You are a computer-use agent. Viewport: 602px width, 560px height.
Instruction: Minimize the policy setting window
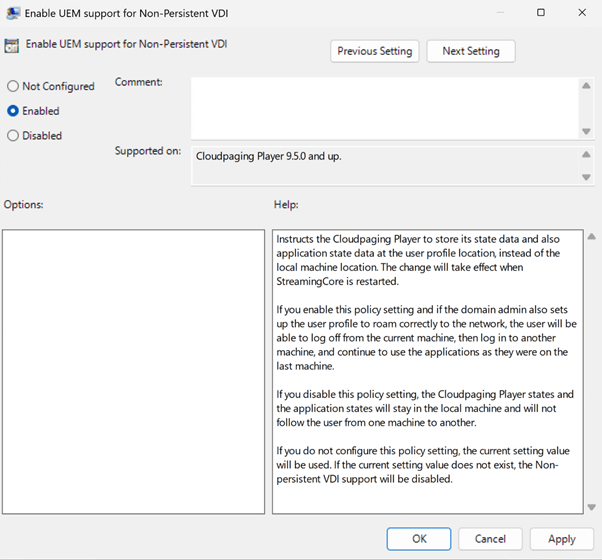pos(498,13)
